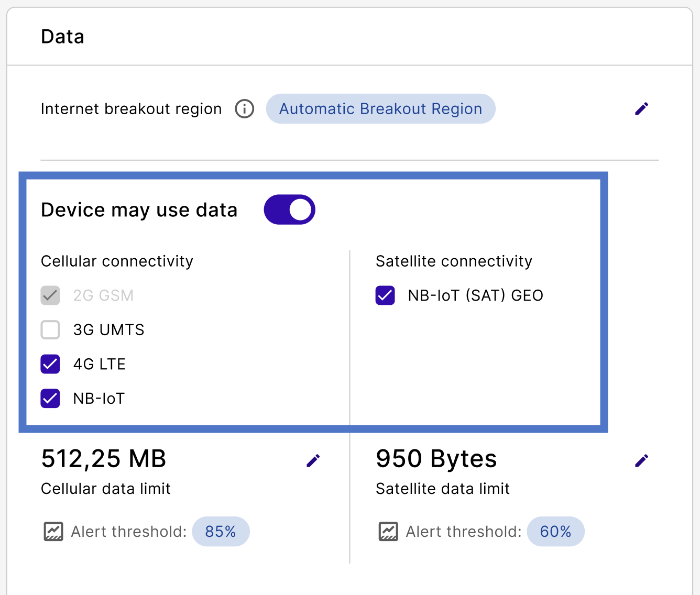
Task: Uncheck NB-IoT (SAT) GEO satellite checkbox
Action: point(385,295)
